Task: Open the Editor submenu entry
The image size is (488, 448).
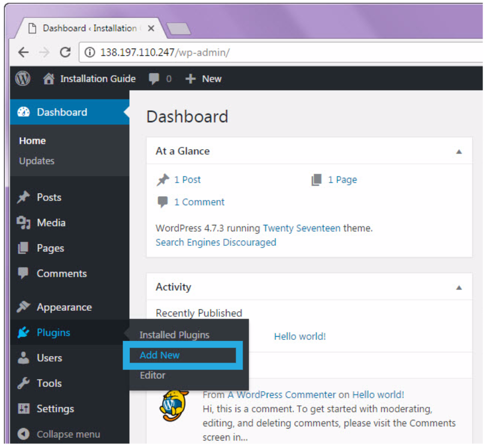Action: [x=152, y=375]
